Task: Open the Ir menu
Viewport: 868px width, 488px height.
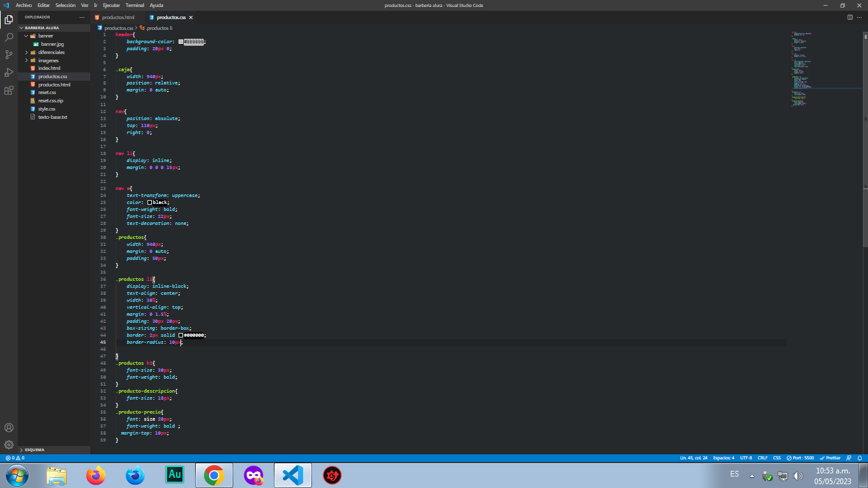Action: click(95, 5)
